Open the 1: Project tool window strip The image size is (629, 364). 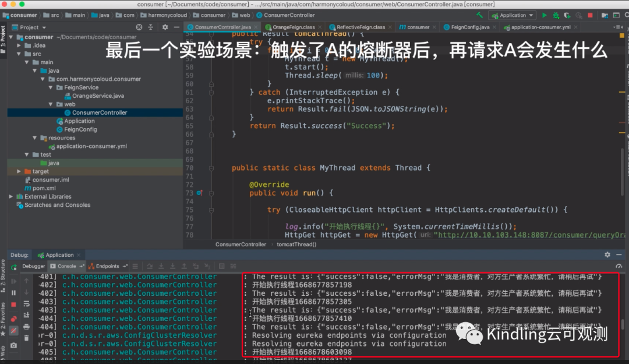coord(3,41)
